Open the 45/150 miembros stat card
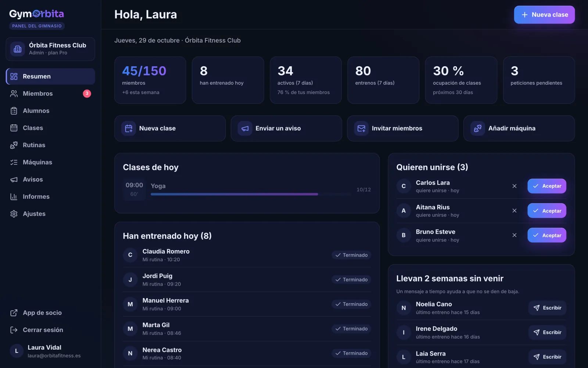The width and height of the screenshot is (588, 368). click(x=150, y=80)
